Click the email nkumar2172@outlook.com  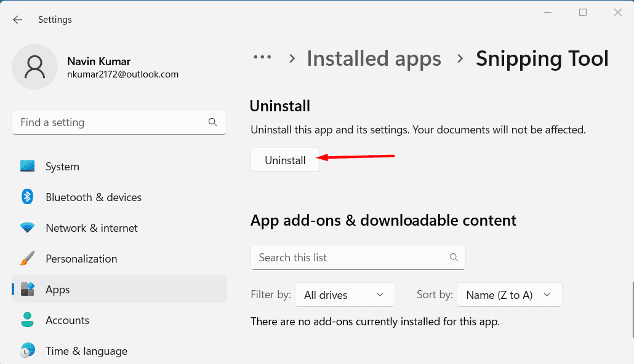(x=122, y=74)
